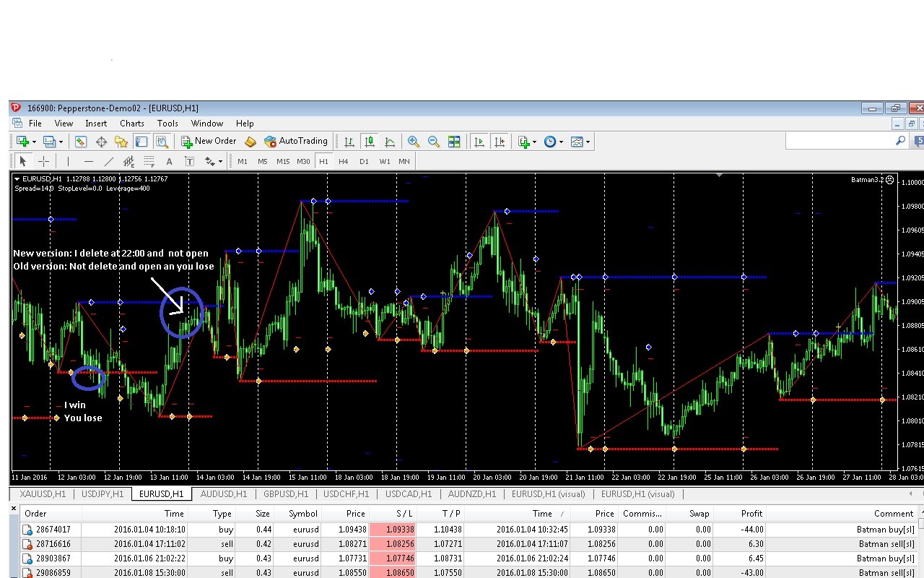Open the Tile Windows grid icon
The height and width of the screenshot is (578, 924).
454,142
